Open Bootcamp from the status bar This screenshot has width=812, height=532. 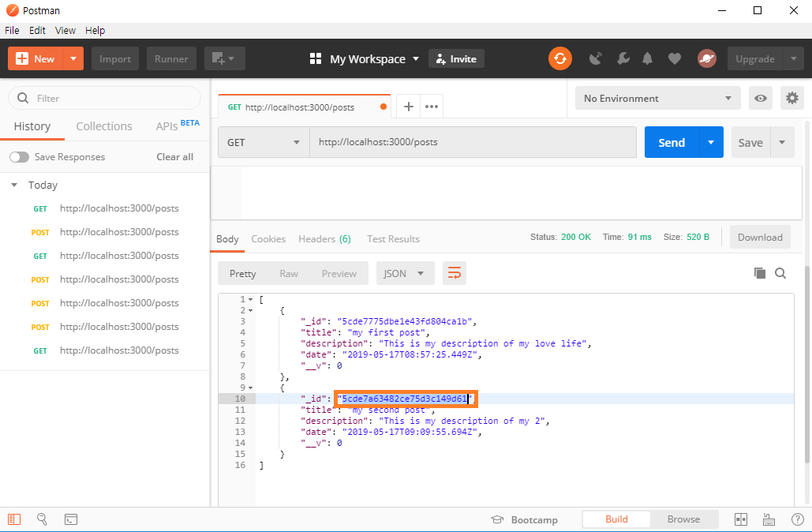[524, 519]
